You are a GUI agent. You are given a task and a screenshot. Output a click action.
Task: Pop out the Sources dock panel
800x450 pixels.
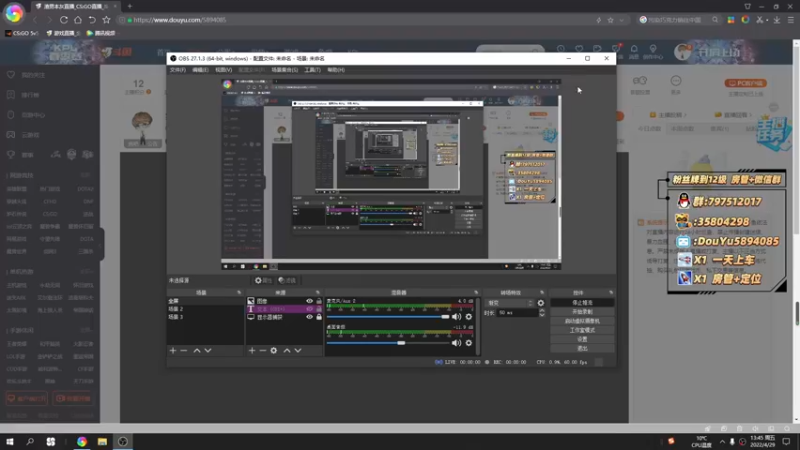[317, 292]
